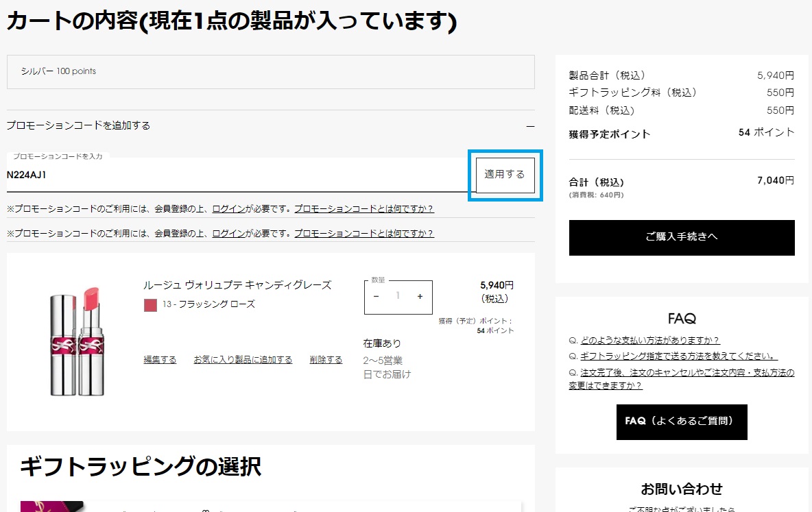
Task: Open FAQ about どのような支払い方法がありますか
Action: pos(650,340)
